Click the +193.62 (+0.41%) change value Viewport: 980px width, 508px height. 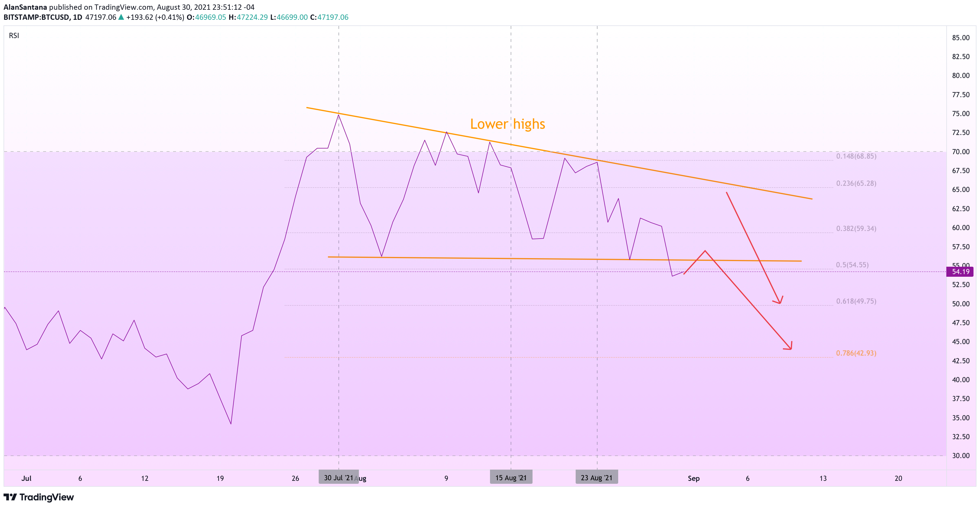point(155,17)
